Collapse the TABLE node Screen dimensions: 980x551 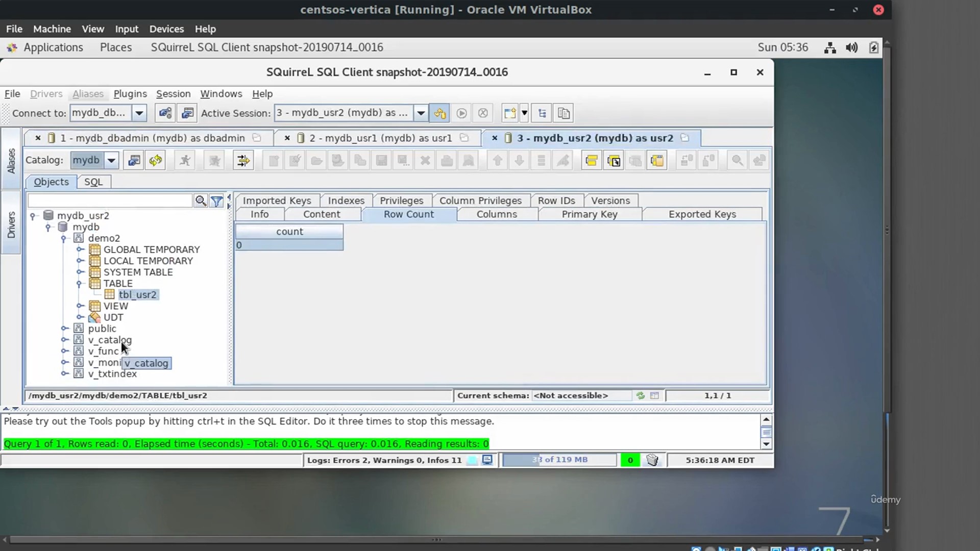80,283
